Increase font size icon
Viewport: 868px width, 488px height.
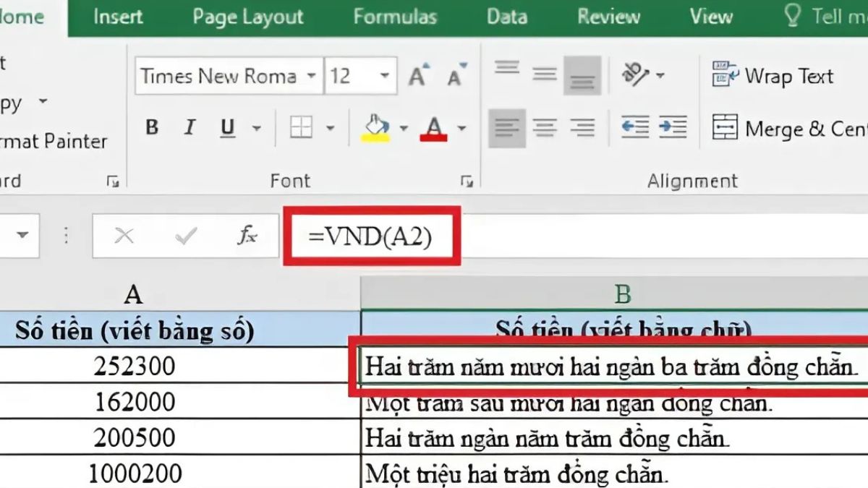coord(420,75)
